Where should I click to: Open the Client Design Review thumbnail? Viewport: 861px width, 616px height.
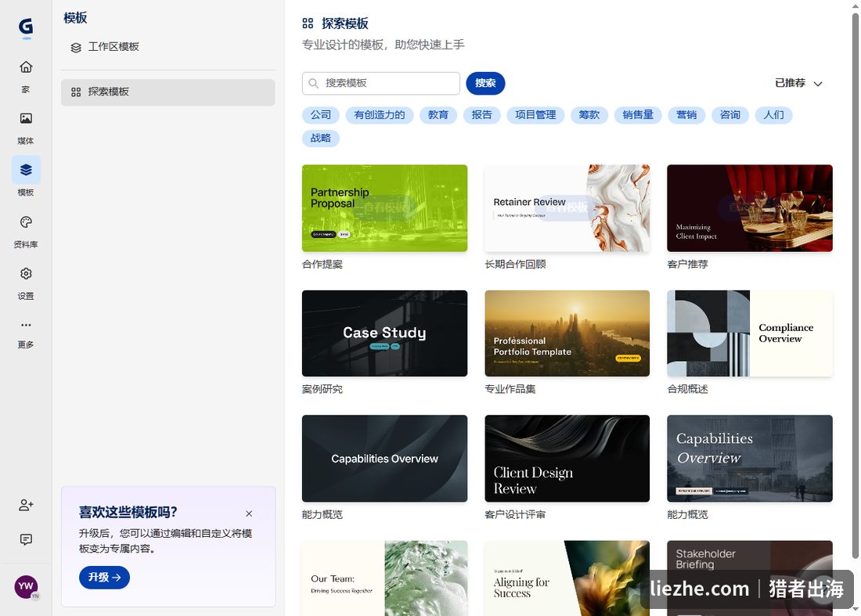click(x=567, y=459)
